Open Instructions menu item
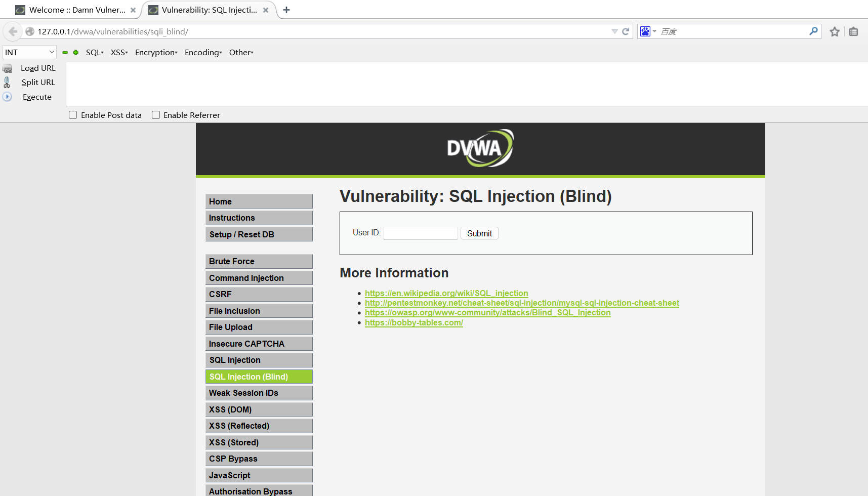The height and width of the screenshot is (496, 868). point(259,218)
